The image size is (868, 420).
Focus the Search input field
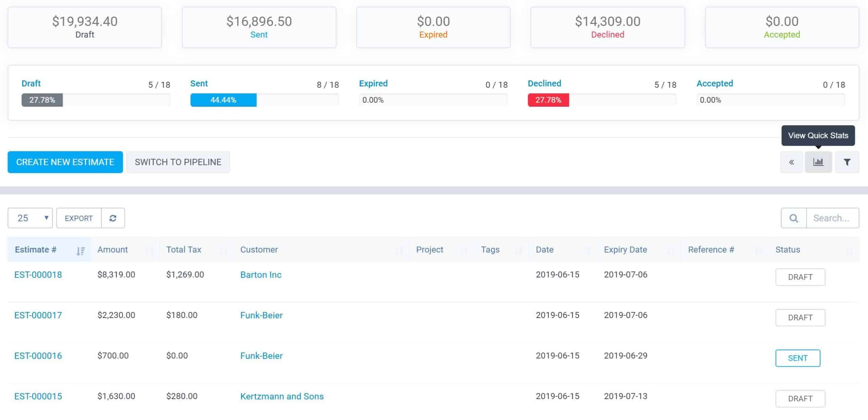832,218
